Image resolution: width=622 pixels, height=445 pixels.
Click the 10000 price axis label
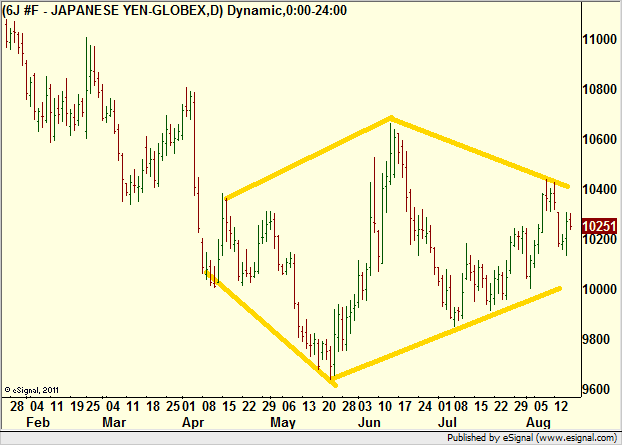[599, 289]
